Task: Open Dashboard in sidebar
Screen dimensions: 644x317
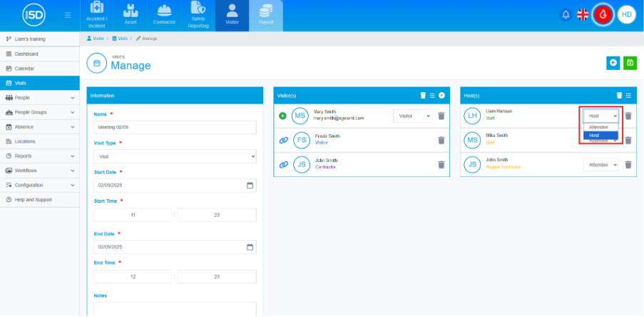Action: pyautogui.click(x=40, y=54)
